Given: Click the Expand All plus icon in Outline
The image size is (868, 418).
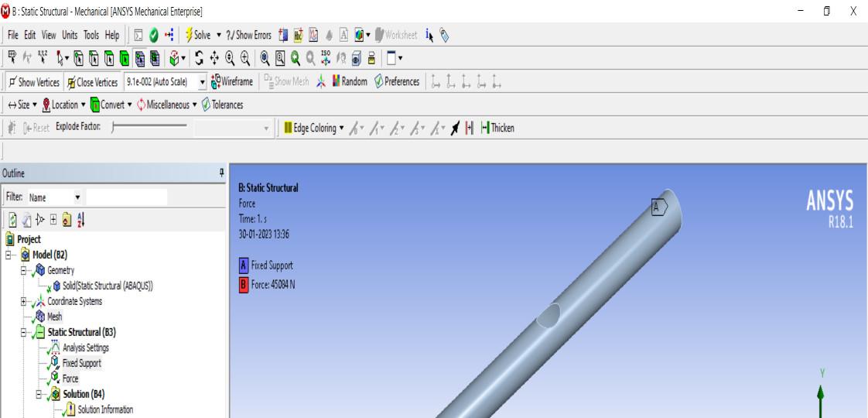Looking at the screenshot, I should 53,221.
